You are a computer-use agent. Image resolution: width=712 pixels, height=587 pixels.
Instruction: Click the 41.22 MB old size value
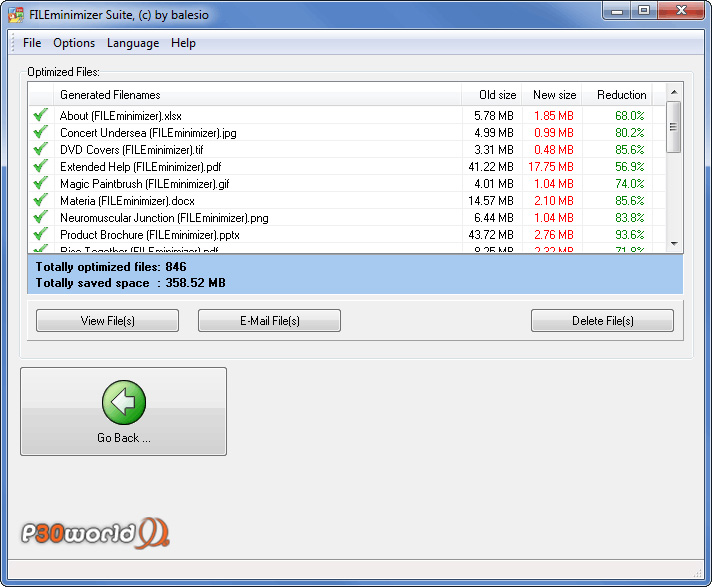(x=491, y=167)
